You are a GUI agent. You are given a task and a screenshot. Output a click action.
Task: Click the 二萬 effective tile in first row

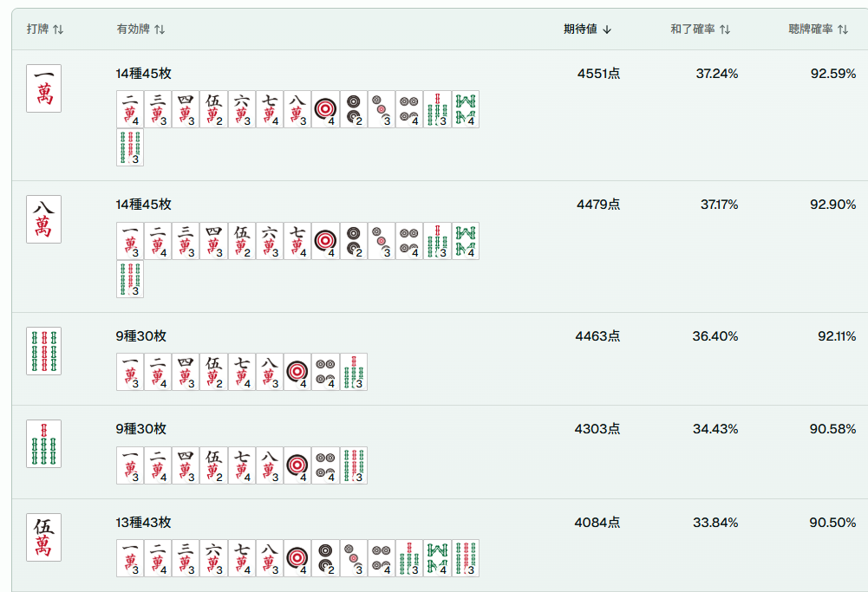pyautogui.click(x=130, y=109)
